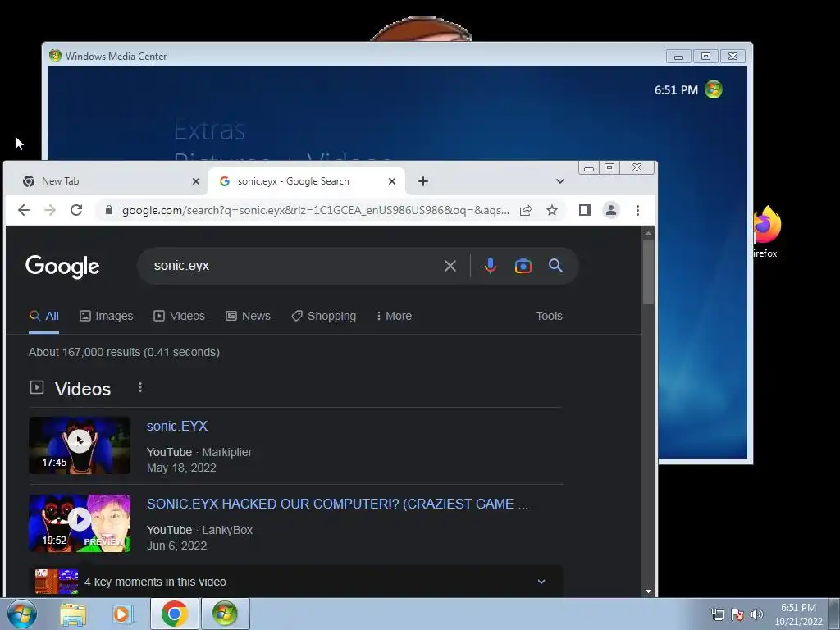Click the 'May 18, 2022' date text
Screen dimensions: 840x630
click(x=181, y=468)
